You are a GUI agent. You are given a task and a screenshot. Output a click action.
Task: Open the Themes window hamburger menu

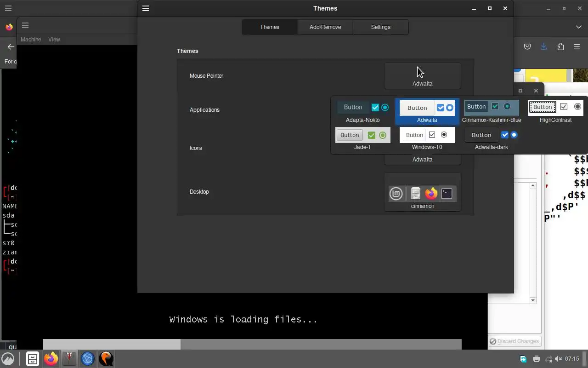146,8
